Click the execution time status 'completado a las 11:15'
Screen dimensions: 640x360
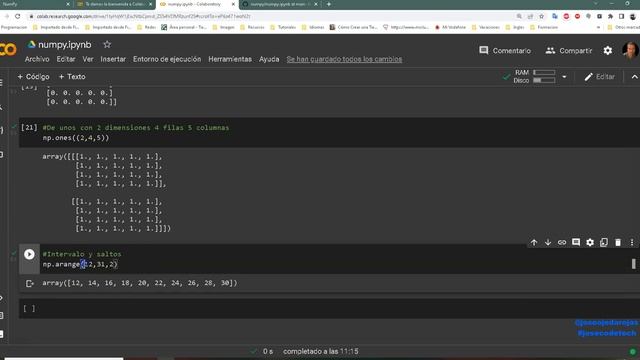pos(321,351)
